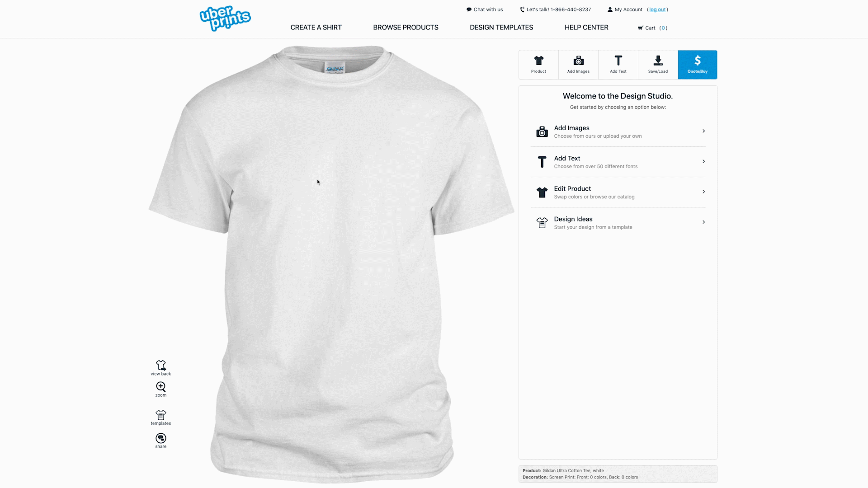868x488 pixels.
Task: Select the BROWSE PRODUCTS menu item
Action: click(x=406, y=28)
